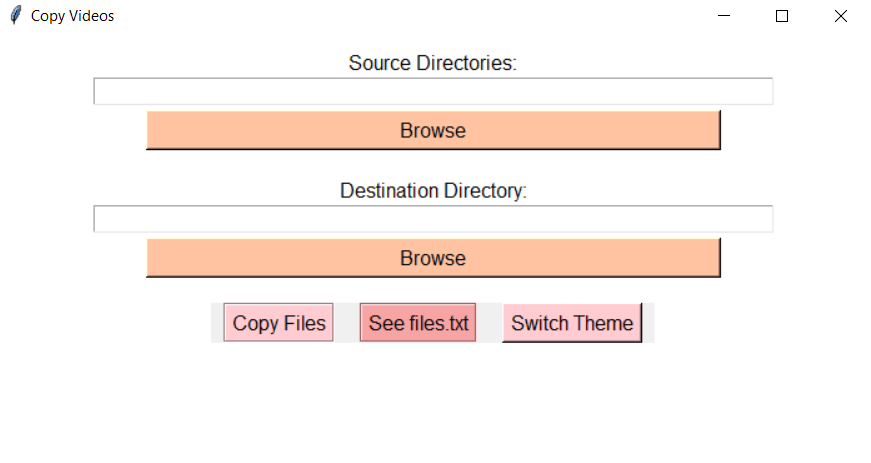The width and height of the screenshot is (871, 463).
Task: Focus the Destination Directory text field
Action: (433, 219)
